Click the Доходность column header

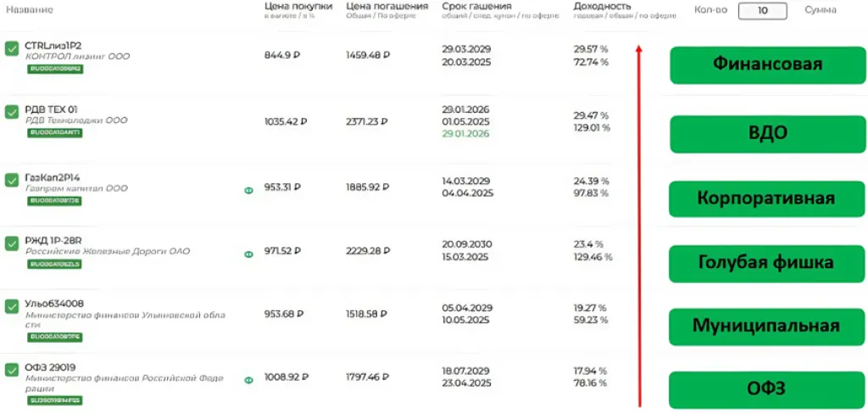click(x=602, y=6)
